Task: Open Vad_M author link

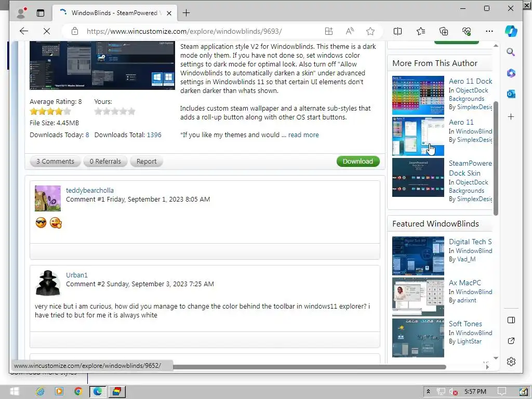Action: 466,259
